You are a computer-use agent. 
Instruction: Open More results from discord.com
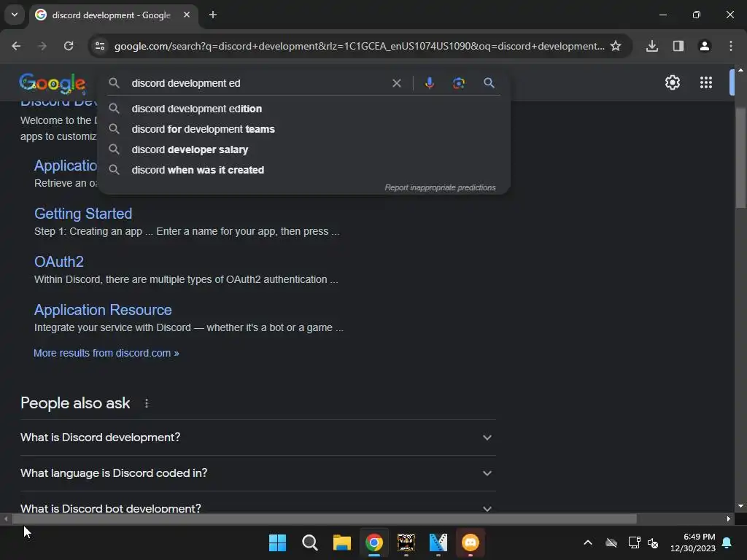click(x=107, y=353)
